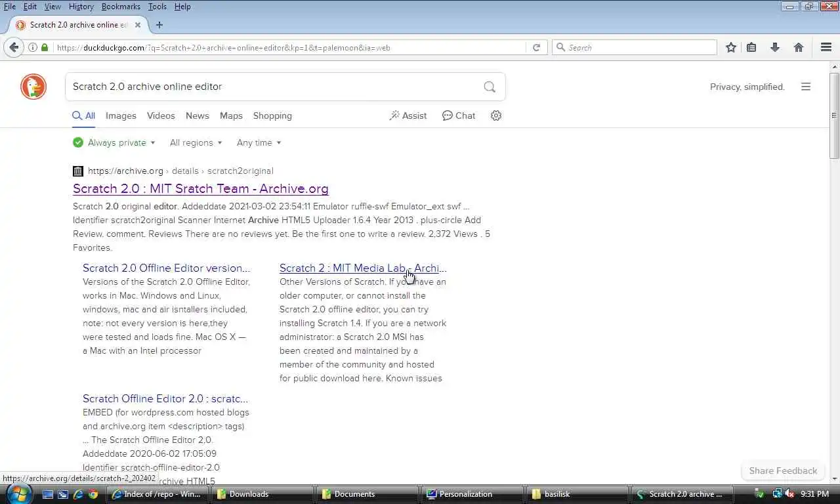Open the View menu

(52, 7)
